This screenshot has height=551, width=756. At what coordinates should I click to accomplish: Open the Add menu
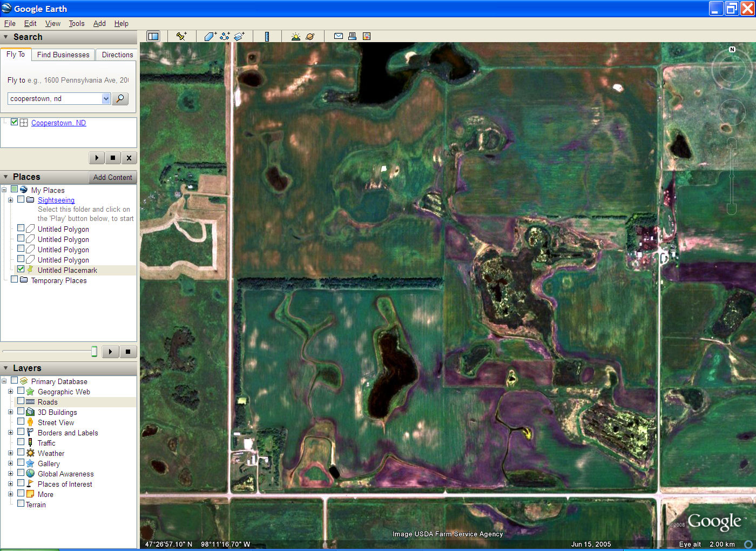click(x=99, y=23)
